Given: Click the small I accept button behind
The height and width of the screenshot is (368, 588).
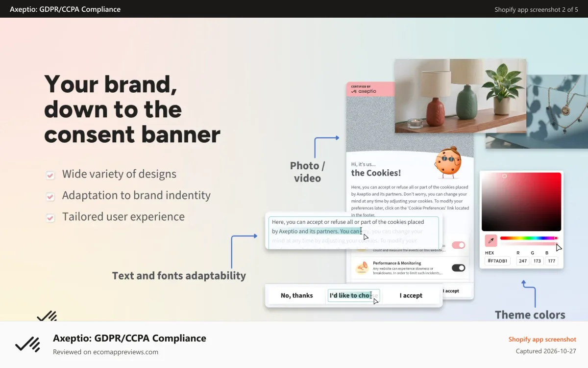Looking at the screenshot, I should point(451,291).
